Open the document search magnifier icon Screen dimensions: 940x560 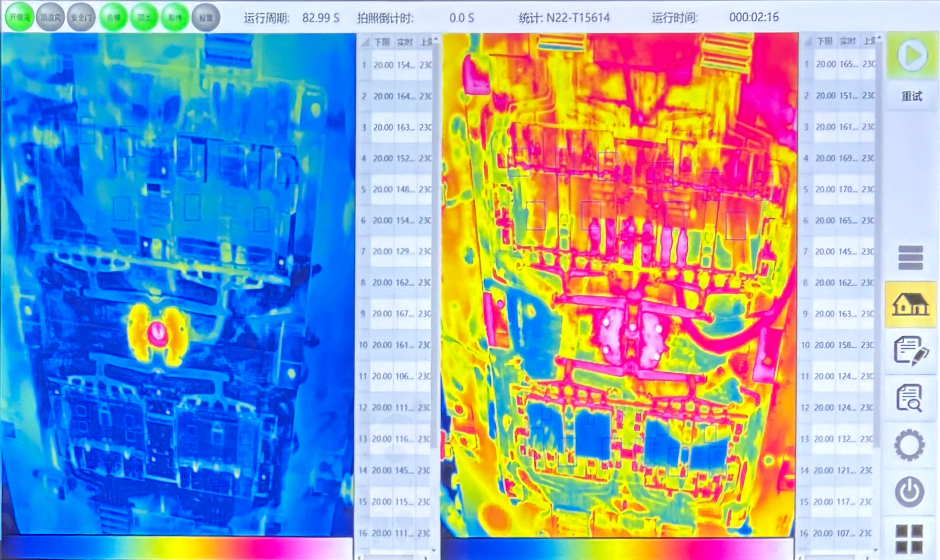(909, 398)
